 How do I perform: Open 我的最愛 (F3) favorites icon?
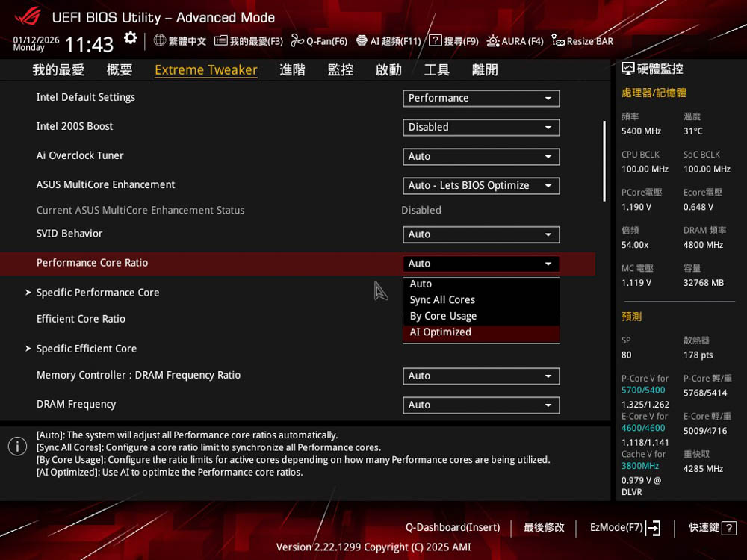pos(221,41)
